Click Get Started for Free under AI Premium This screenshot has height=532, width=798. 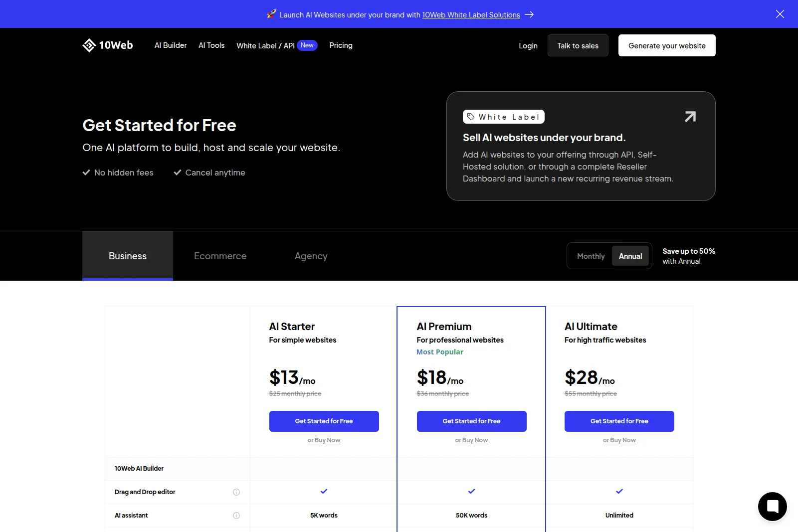(471, 421)
